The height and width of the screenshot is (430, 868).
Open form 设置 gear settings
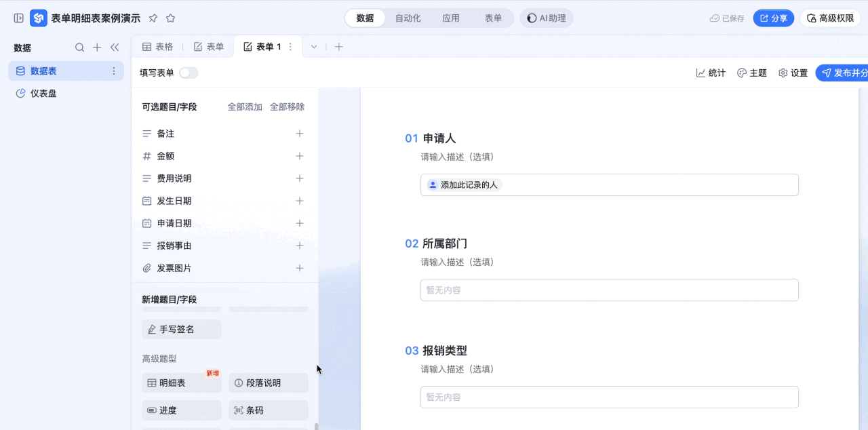click(x=793, y=73)
